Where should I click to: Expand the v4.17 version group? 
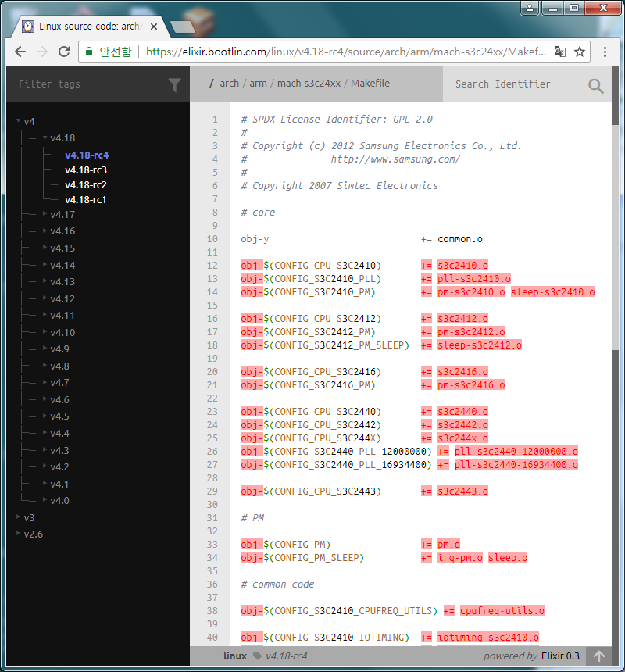point(45,213)
